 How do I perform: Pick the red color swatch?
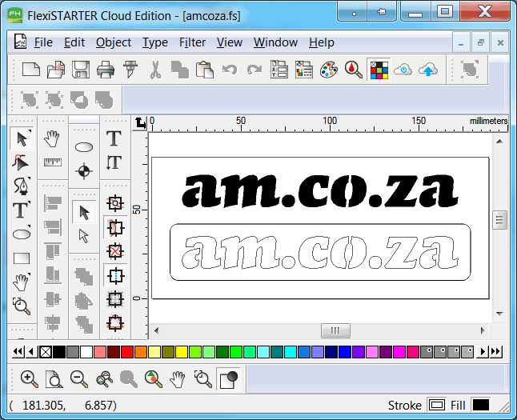[127, 352]
